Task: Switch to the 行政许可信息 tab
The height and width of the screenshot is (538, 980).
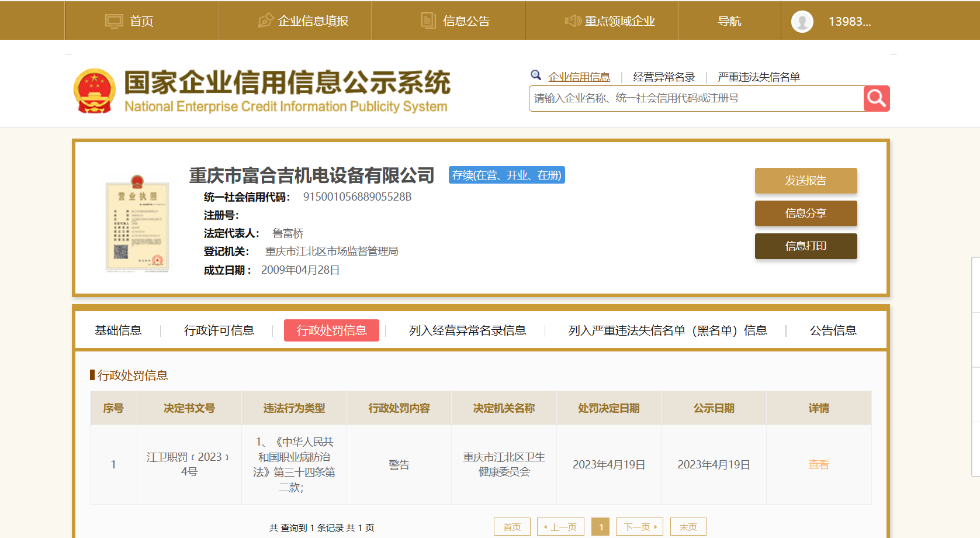Action: pyautogui.click(x=219, y=330)
